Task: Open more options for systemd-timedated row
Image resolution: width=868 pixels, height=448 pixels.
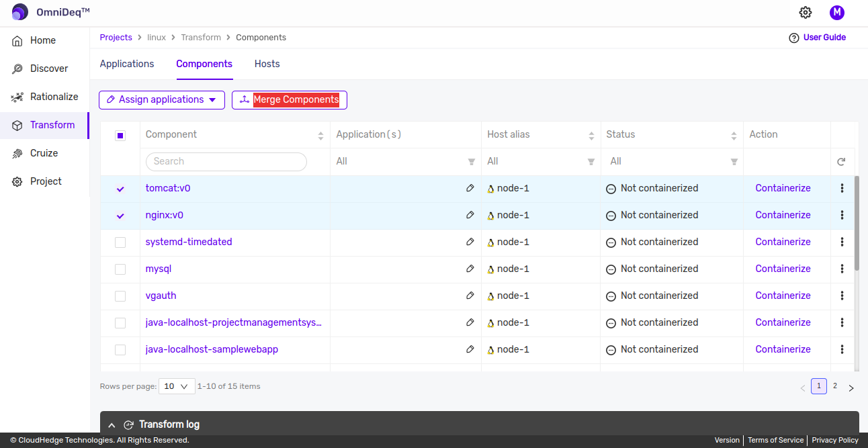Action: (842, 242)
